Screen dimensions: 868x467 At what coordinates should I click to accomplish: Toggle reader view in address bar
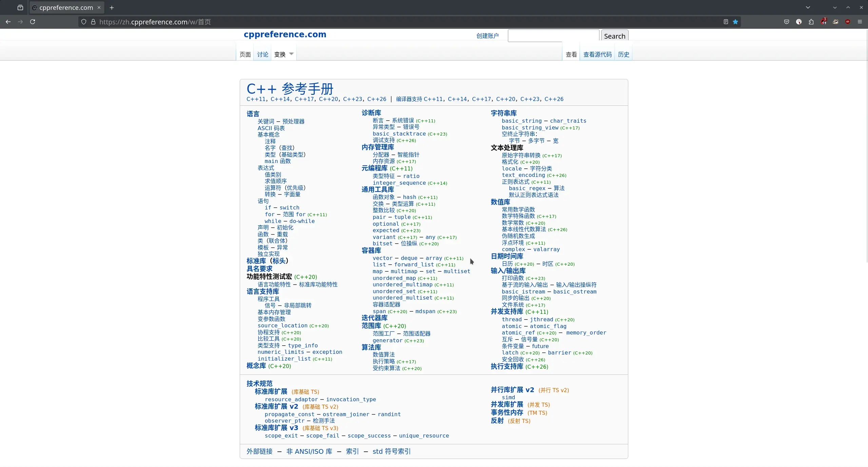click(x=726, y=22)
